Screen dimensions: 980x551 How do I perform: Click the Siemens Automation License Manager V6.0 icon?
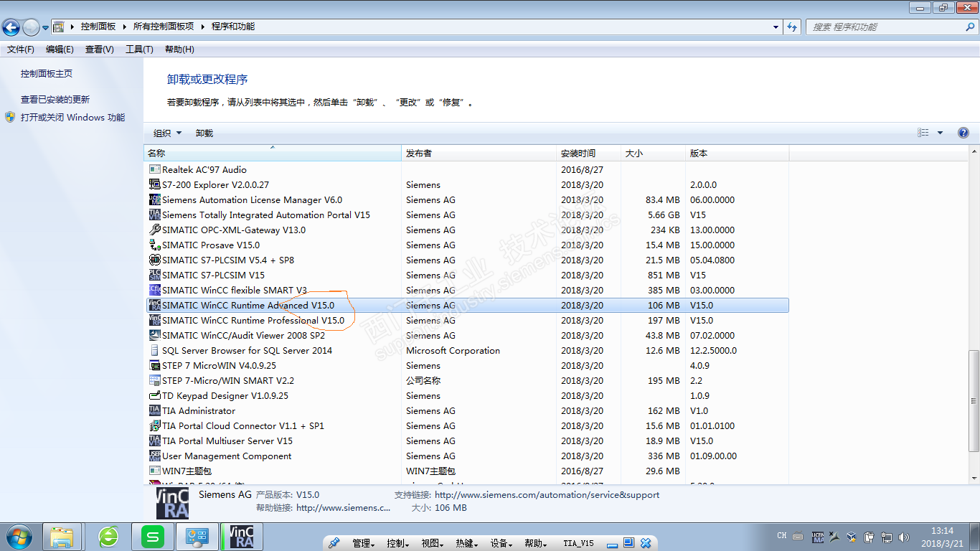tap(154, 200)
